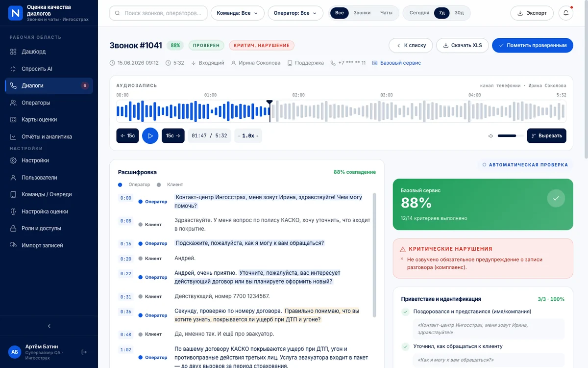
Task: Toggle check for Уточнил, как обращаться criterion
Action: click(405, 346)
